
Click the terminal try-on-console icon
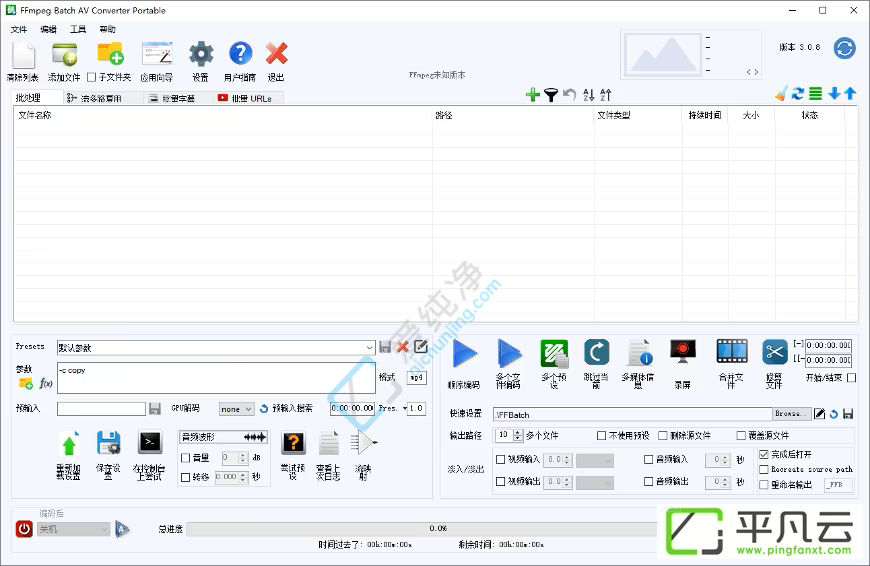click(150, 443)
